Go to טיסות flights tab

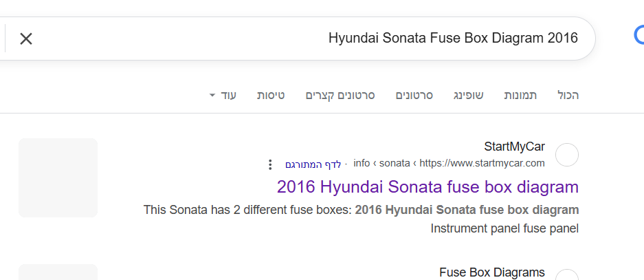coord(271,96)
